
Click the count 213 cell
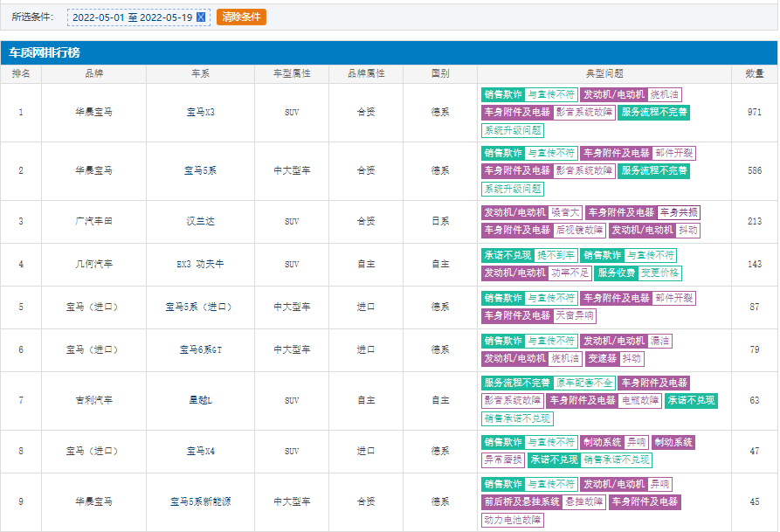click(755, 222)
